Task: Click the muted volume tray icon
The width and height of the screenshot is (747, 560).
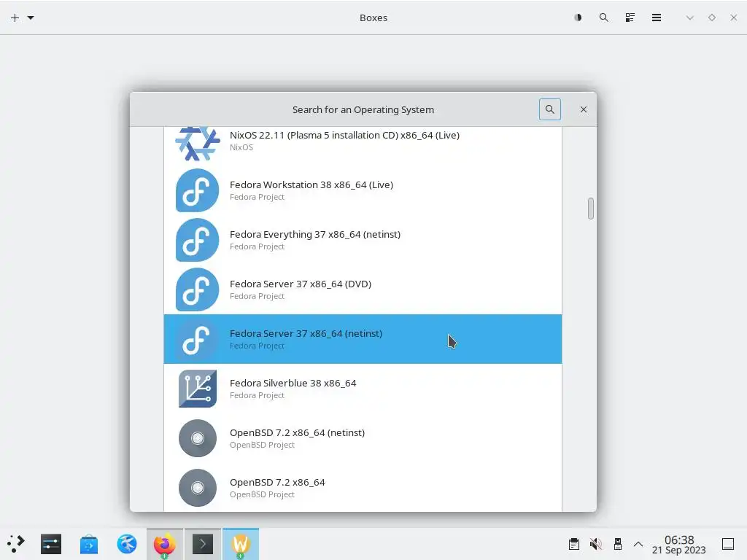Action: coord(595,544)
